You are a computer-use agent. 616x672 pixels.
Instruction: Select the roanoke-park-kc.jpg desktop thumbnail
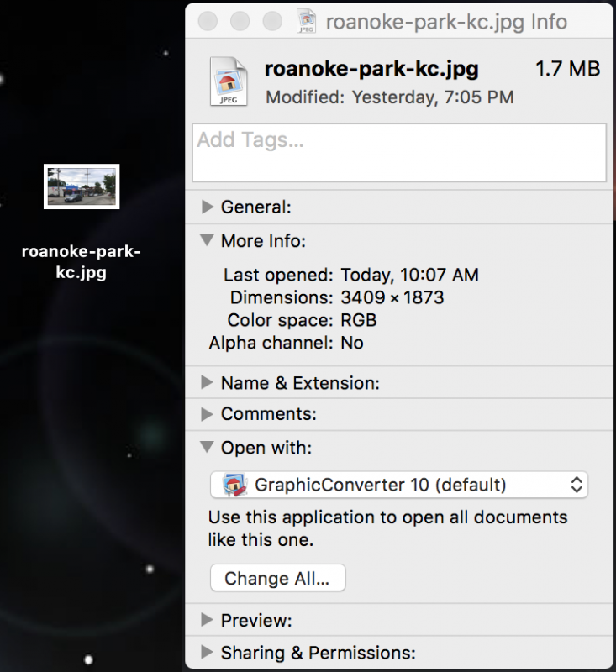[82, 186]
